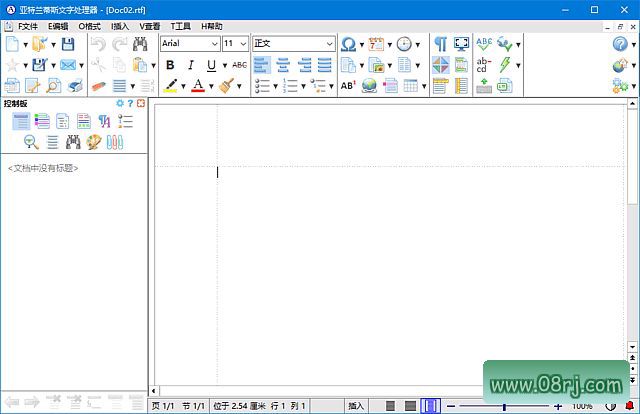The image size is (640, 414).
Task: Click the envelope send-by-email icon
Action: coord(68,65)
